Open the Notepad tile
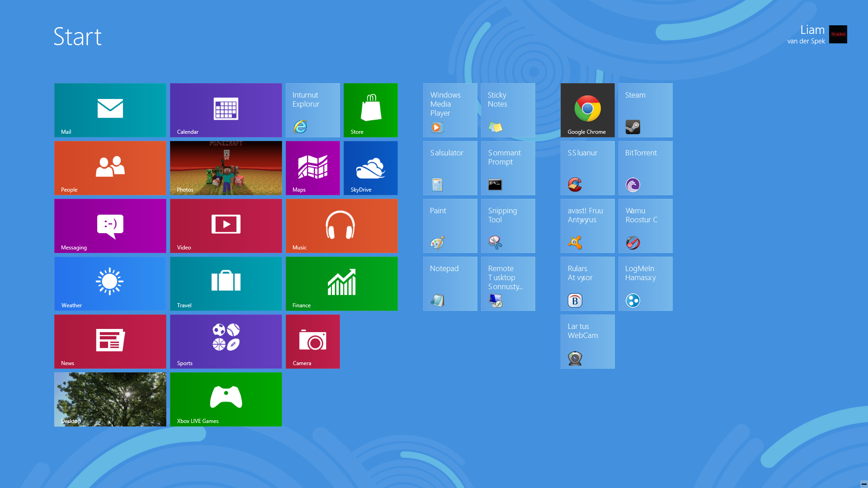This screenshot has height=488, width=868. (x=450, y=283)
